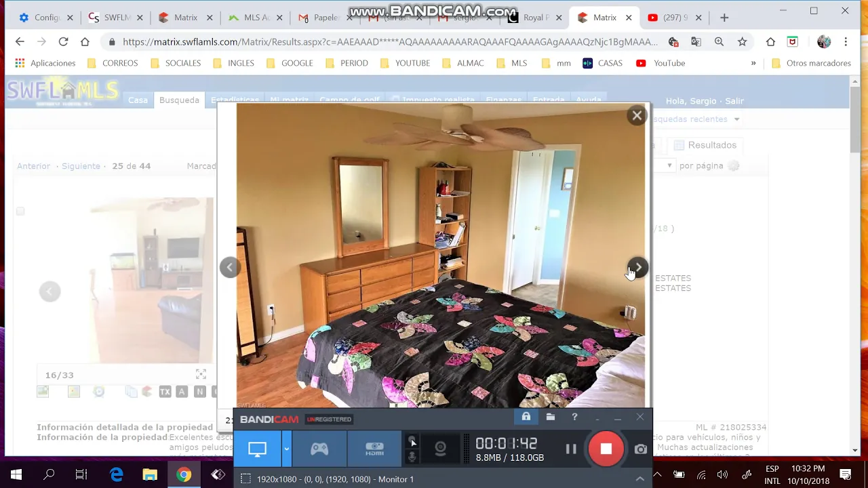868x488 pixels.
Task: Take a Bandicam screenshot with camera icon
Action: click(x=641, y=449)
